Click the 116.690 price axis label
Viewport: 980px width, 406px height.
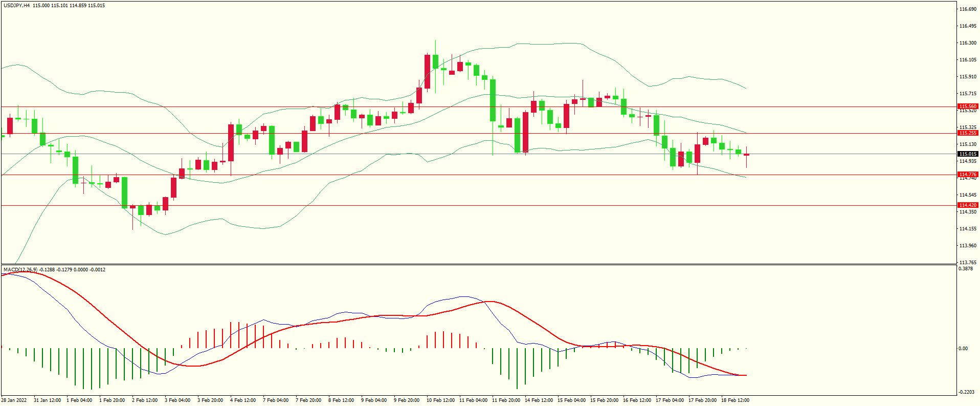[968, 9]
